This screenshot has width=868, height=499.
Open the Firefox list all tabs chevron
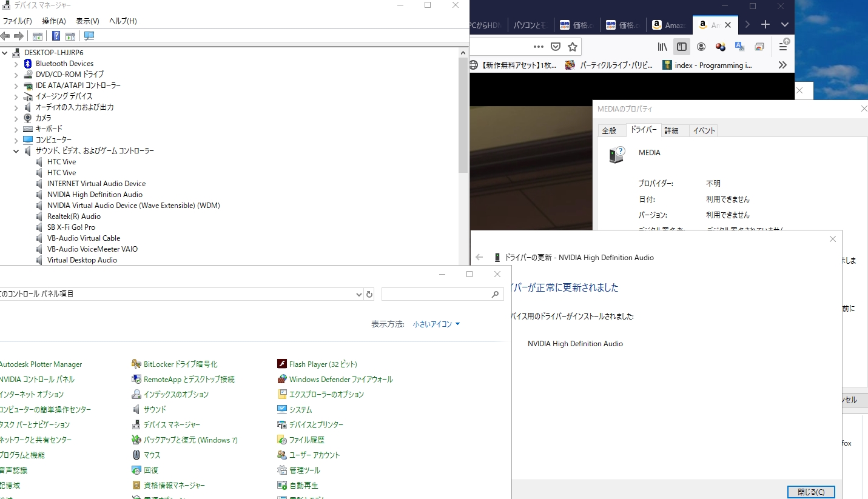pos(784,24)
